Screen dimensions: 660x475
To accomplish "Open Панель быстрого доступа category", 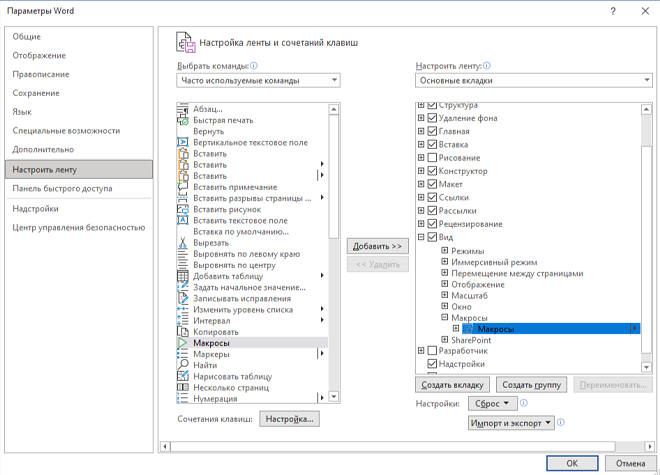I will (79, 189).
